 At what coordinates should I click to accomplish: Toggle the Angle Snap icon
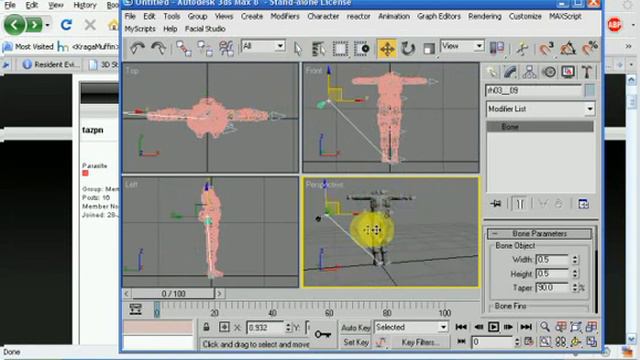click(x=568, y=49)
